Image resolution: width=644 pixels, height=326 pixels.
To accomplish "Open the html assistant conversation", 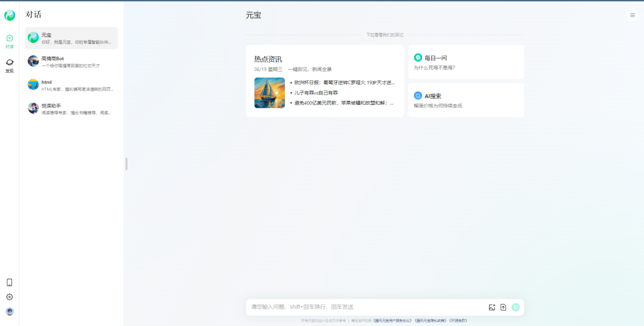I will pyautogui.click(x=72, y=85).
